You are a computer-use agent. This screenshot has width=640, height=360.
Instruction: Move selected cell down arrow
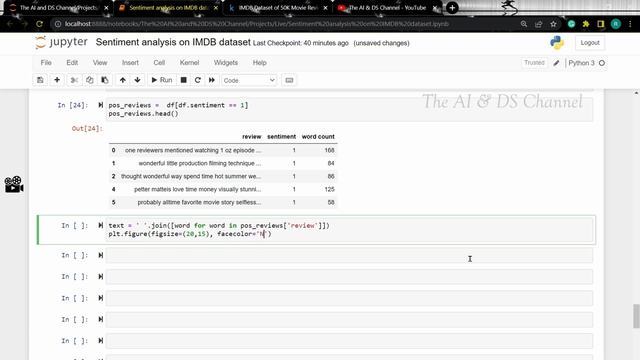coord(138,80)
